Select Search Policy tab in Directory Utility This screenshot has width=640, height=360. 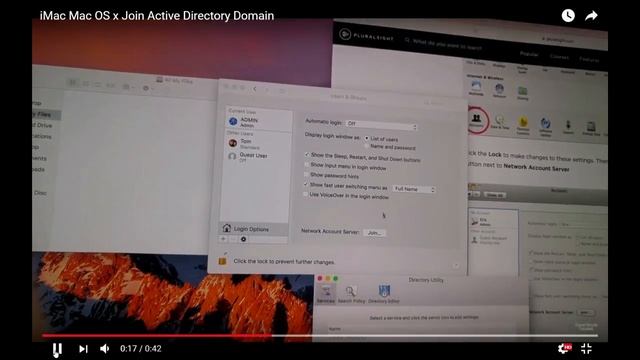pyautogui.click(x=351, y=294)
